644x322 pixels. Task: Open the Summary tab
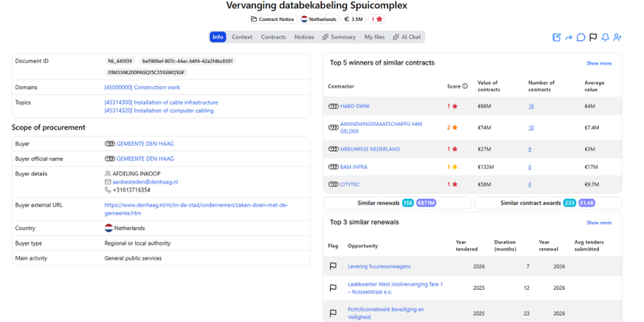pos(339,37)
